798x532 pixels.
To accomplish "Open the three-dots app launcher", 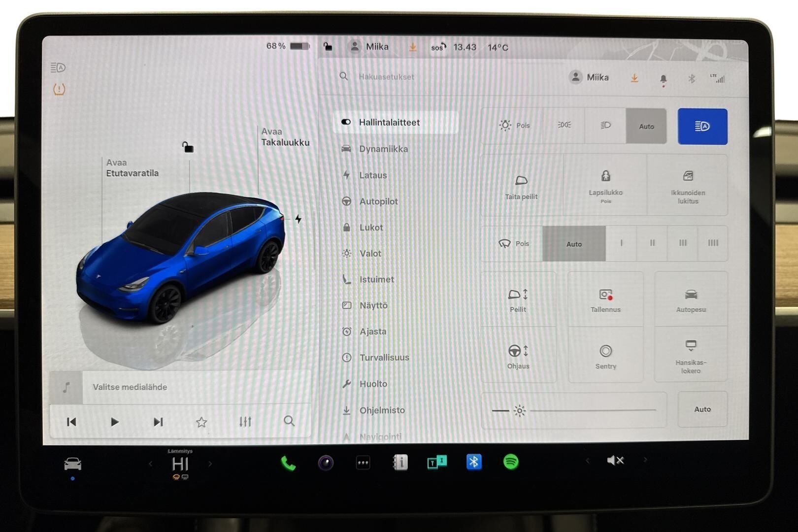I will tap(363, 463).
